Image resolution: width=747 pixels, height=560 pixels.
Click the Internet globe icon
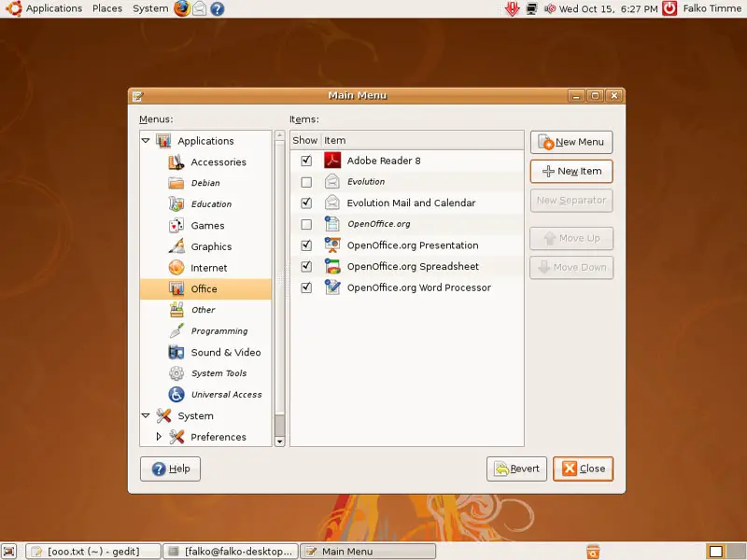click(x=176, y=267)
